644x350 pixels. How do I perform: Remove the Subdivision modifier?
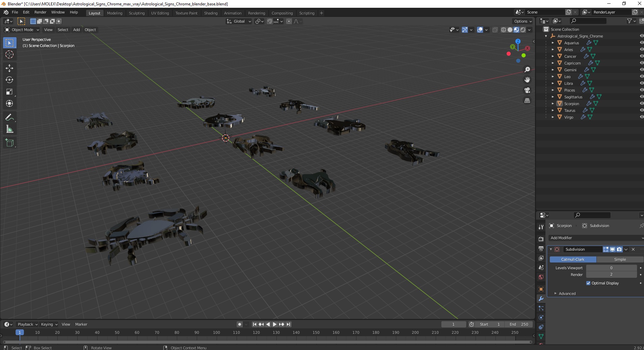click(x=633, y=249)
